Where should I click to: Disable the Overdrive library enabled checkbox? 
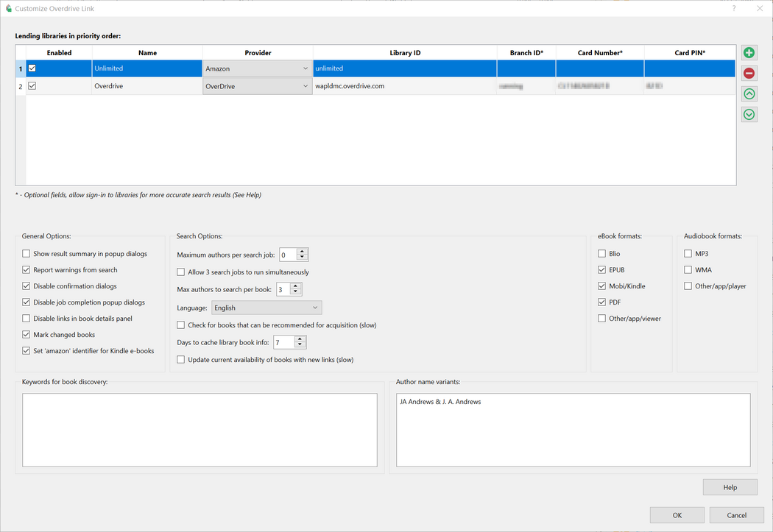click(x=32, y=85)
